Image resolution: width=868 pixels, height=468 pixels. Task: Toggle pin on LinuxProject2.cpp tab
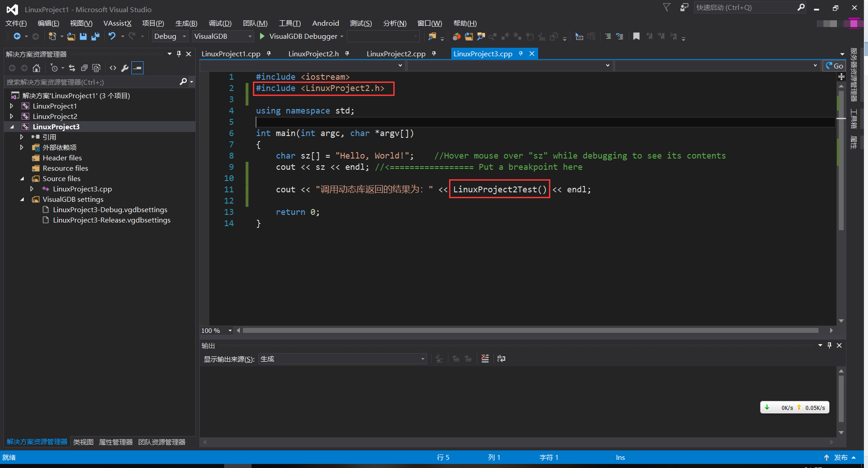coord(434,54)
